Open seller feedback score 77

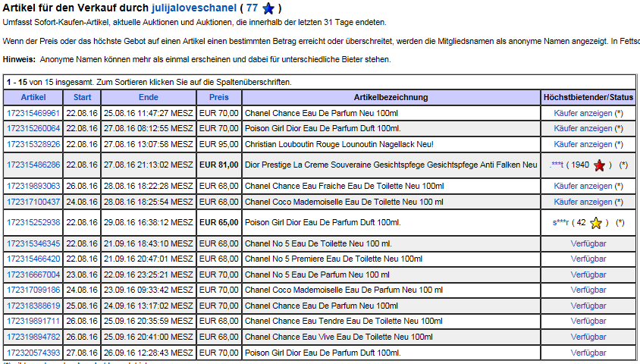(252, 8)
